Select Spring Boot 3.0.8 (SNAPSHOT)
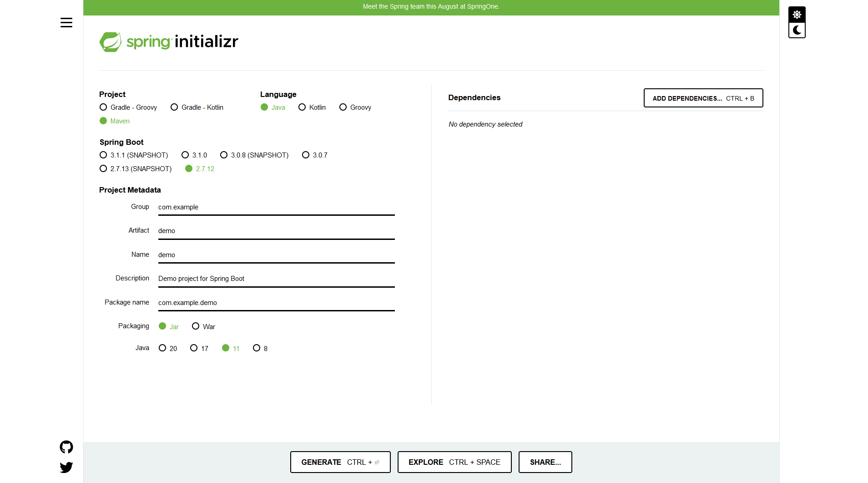The height and width of the screenshot is (483, 868). click(x=254, y=155)
